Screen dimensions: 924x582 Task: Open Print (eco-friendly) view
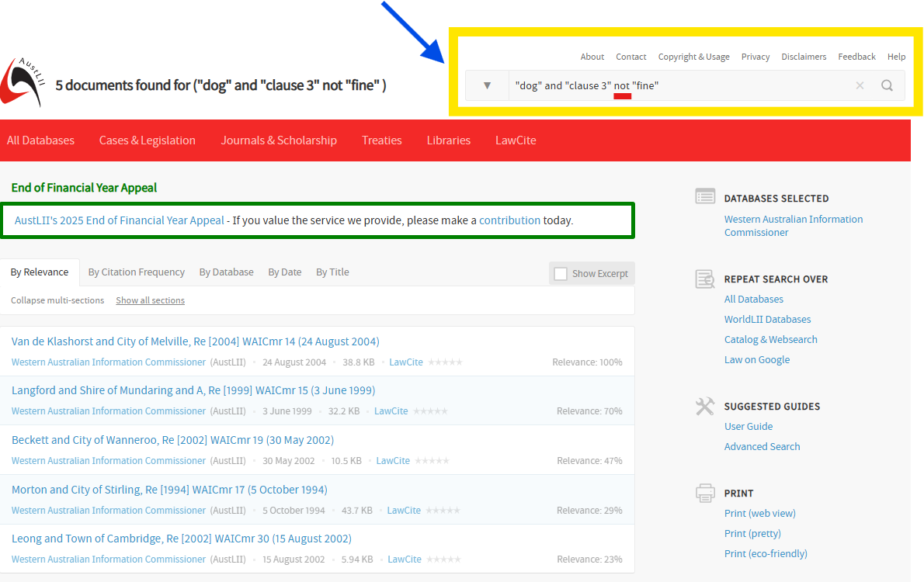point(766,553)
